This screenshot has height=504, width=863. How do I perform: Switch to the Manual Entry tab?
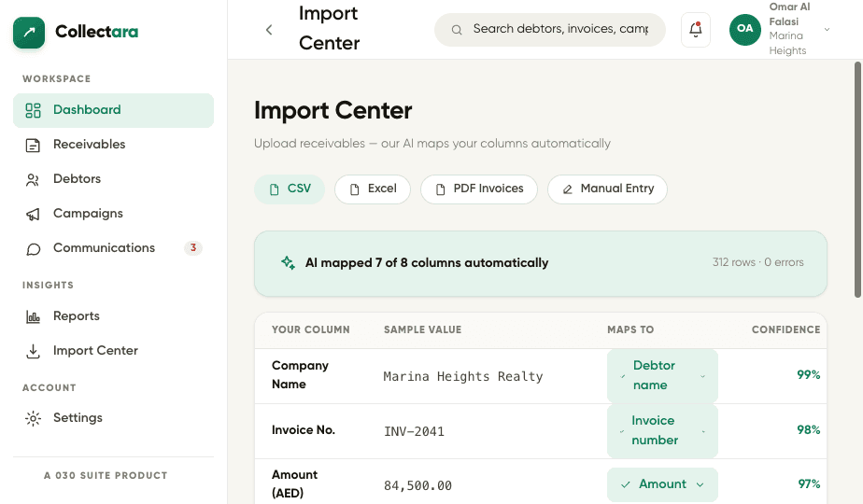point(608,189)
